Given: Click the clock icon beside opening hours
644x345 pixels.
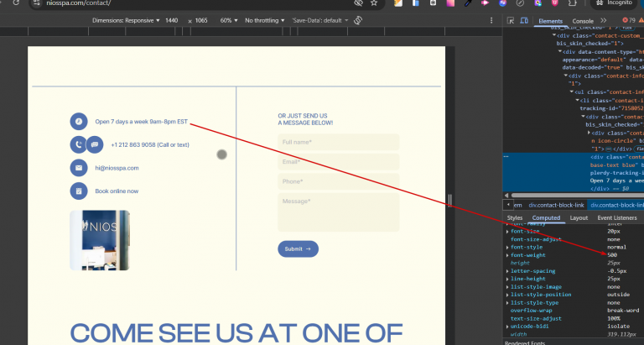Looking at the screenshot, I should point(79,122).
